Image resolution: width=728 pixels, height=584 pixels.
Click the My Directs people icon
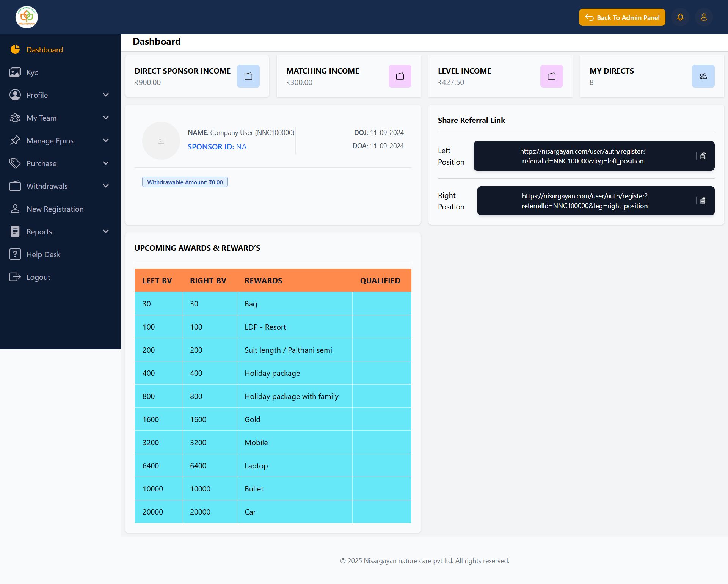[703, 76]
